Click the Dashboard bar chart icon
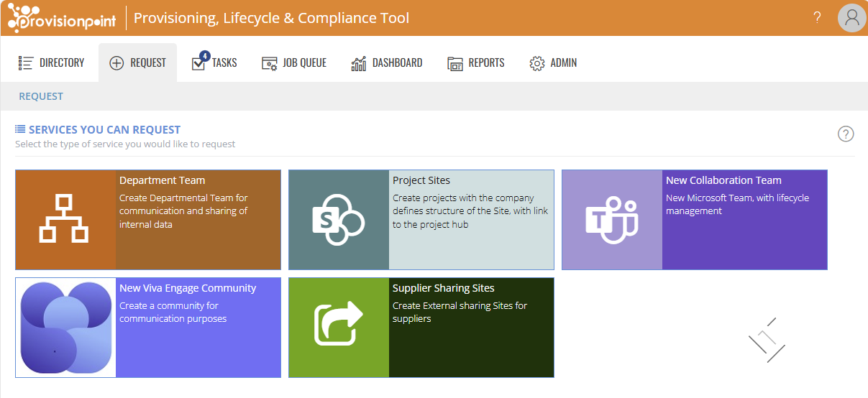This screenshot has height=398, width=868. 359,63
